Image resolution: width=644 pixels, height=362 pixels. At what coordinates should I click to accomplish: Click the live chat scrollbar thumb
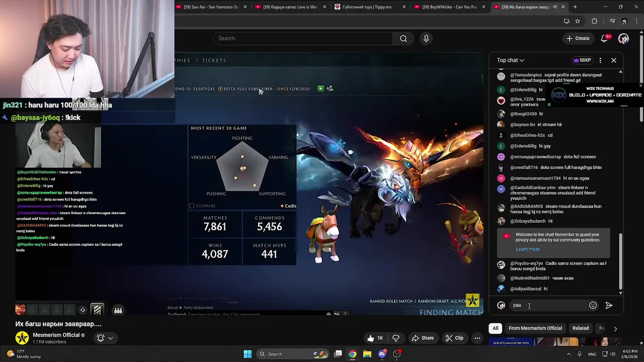pos(620,261)
